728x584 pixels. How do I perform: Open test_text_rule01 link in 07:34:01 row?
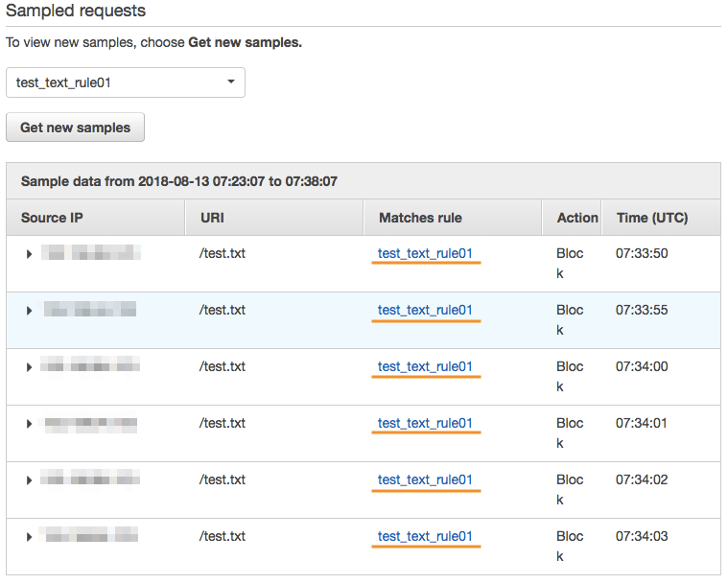(x=425, y=424)
